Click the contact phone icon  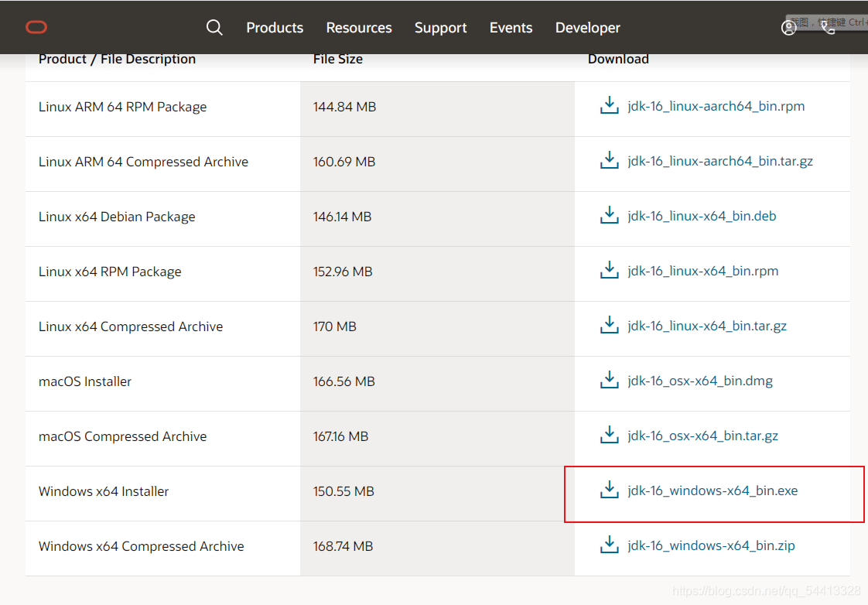(828, 28)
